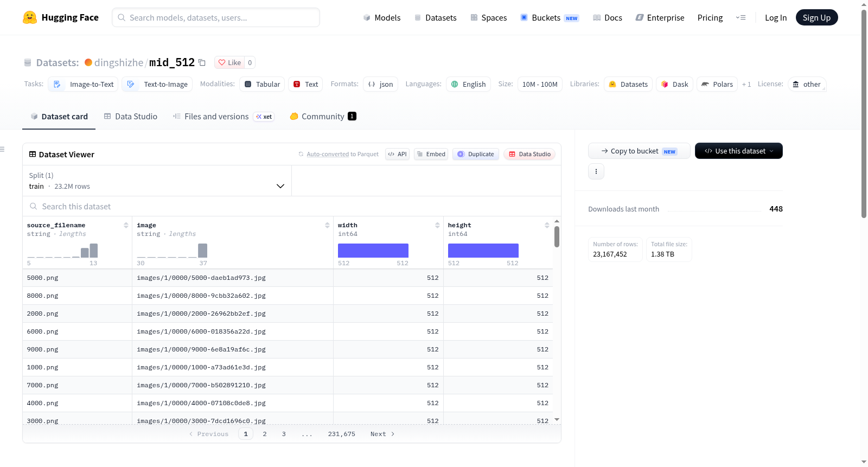868x467 pixels.
Task: Duplicate the dataset viewer
Action: point(476,154)
